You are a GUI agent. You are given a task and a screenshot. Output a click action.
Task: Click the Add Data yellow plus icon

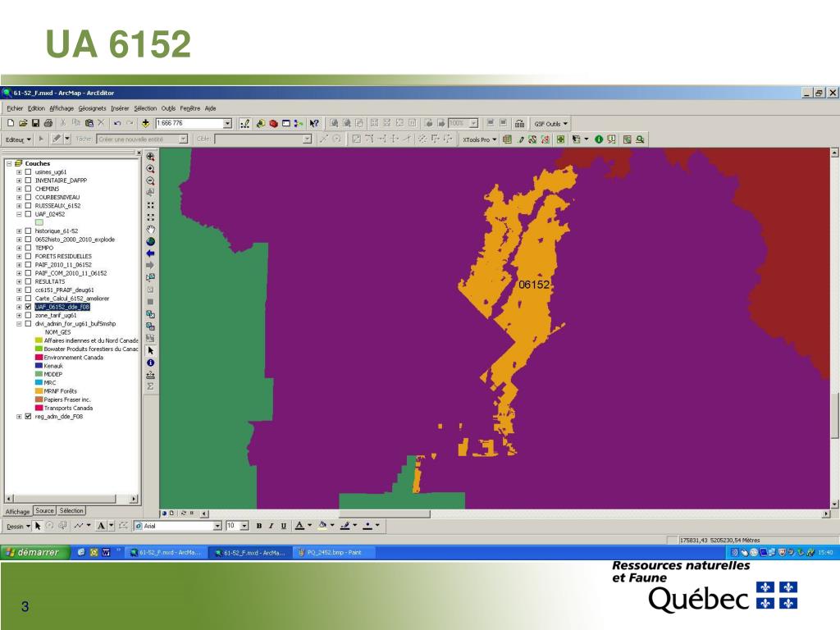[x=145, y=123]
